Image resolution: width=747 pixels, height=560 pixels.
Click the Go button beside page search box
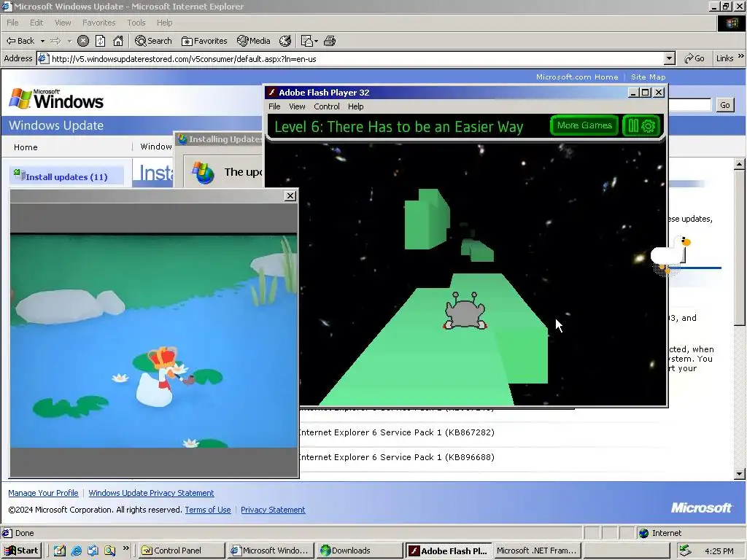coord(724,105)
